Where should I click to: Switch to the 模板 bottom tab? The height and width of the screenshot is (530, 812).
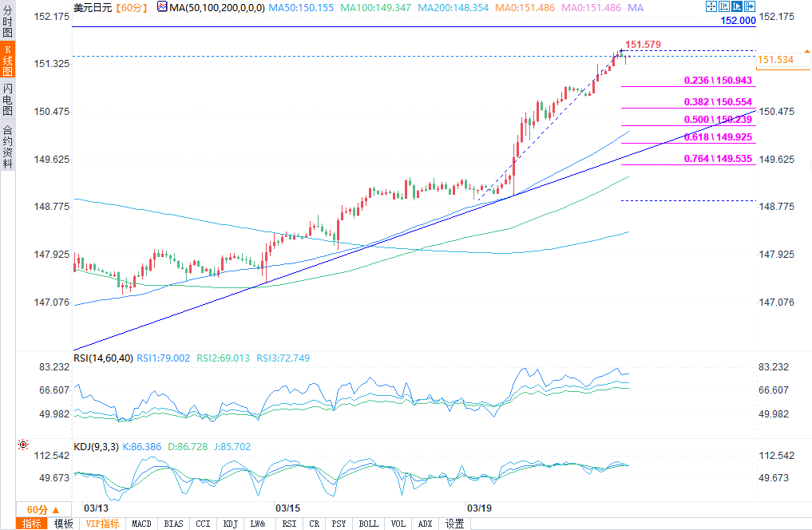(x=64, y=524)
